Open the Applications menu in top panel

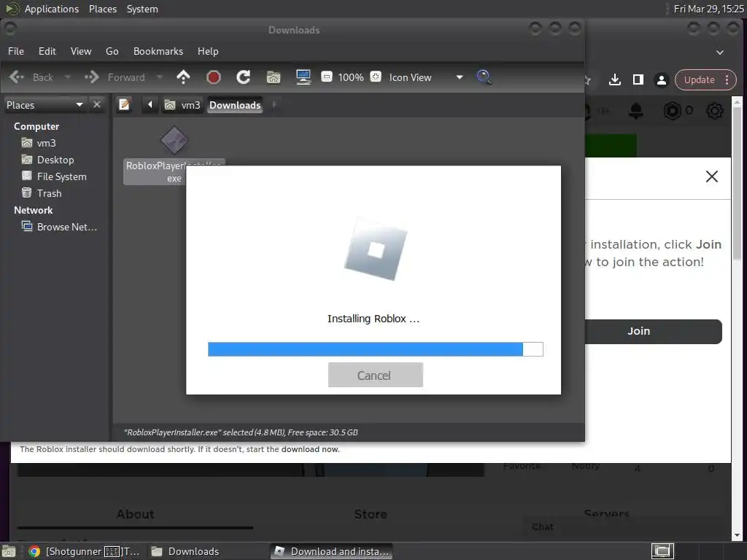coord(52,9)
